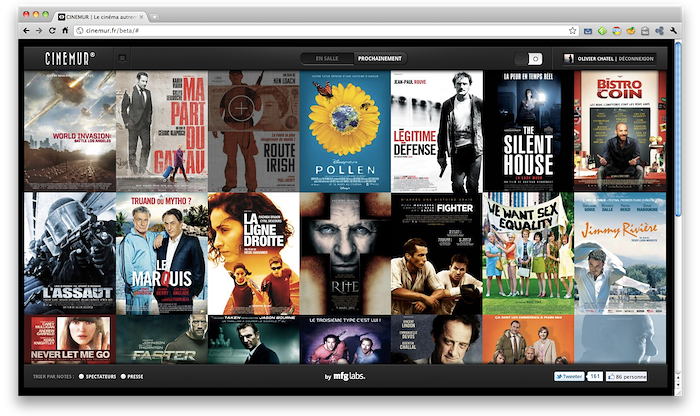Screen dimensions: 700x416
Task: Open The Silent House poster
Action: tap(529, 131)
